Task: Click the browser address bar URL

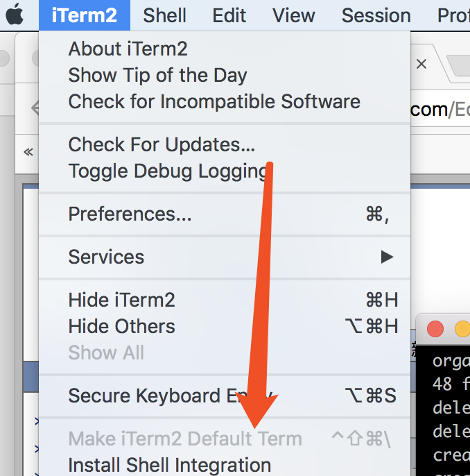Action: [444, 109]
